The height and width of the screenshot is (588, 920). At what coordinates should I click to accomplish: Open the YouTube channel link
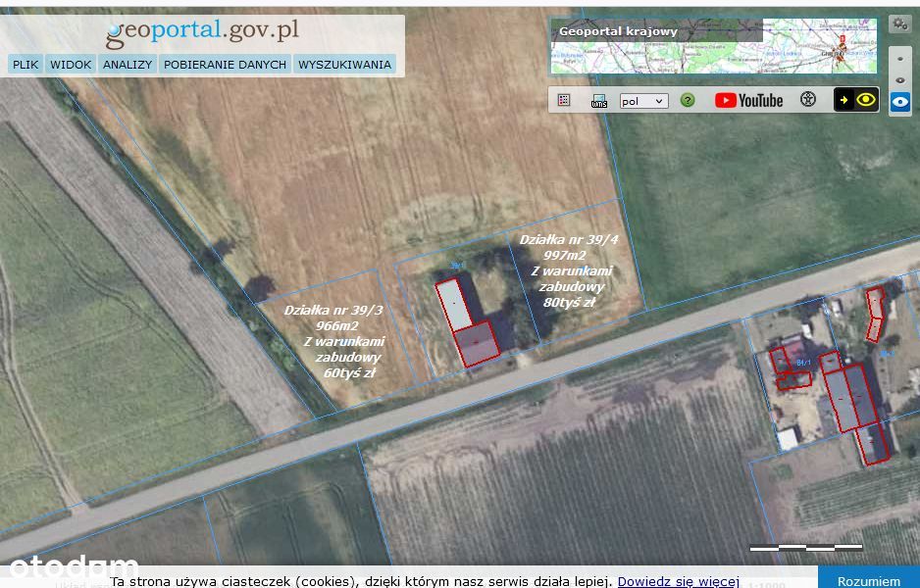point(748,100)
